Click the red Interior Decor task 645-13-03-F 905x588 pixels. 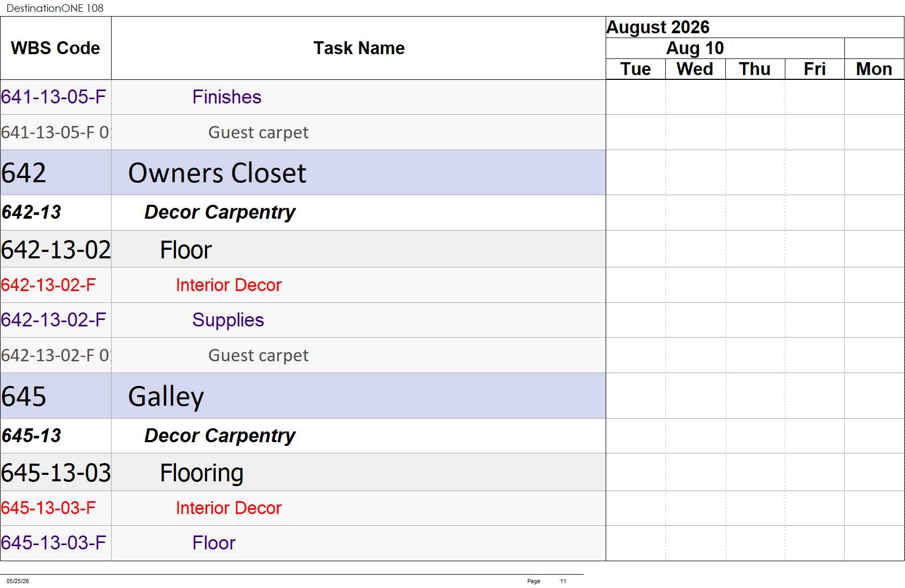point(303,508)
